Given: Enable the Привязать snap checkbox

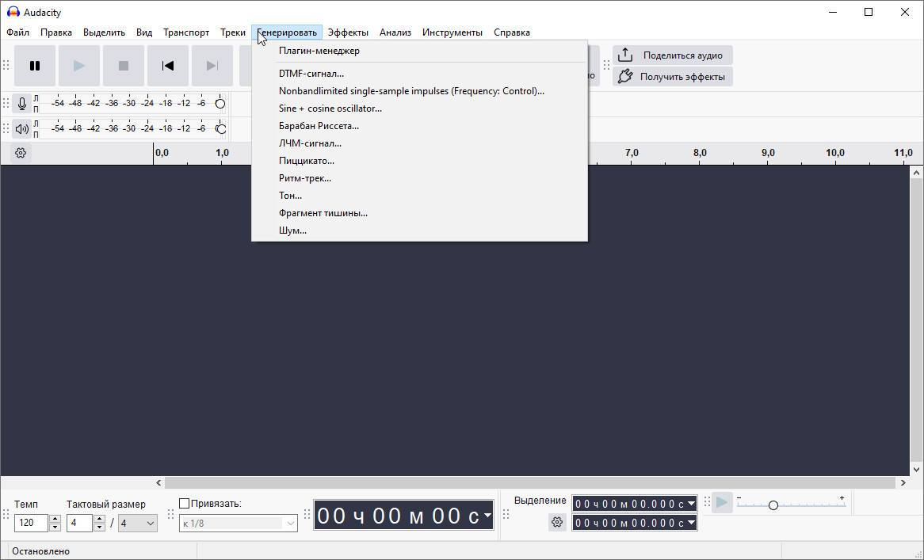Looking at the screenshot, I should [185, 504].
